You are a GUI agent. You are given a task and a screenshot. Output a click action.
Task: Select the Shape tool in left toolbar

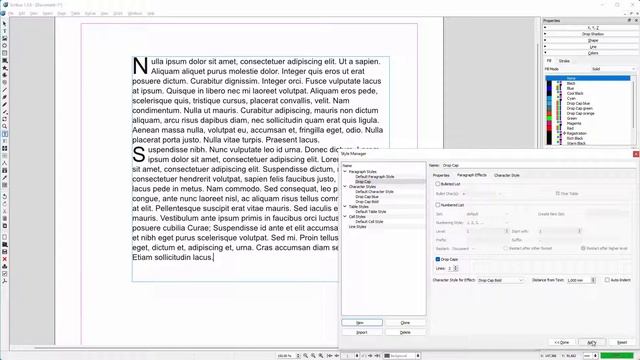point(4,60)
